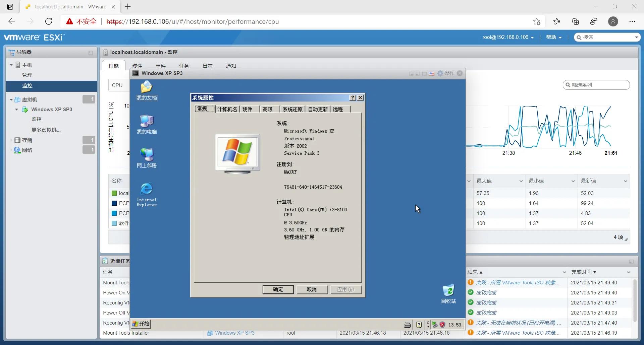Toggle the first PCP series in the chart legend
The width and height of the screenshot is (644, 345).
(121, 203)
